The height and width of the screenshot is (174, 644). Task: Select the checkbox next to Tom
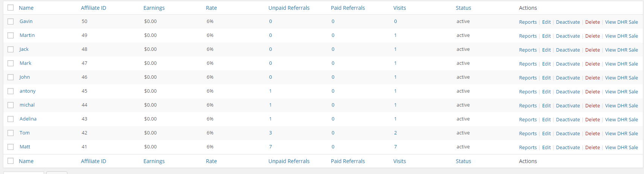tap(11, 133)
